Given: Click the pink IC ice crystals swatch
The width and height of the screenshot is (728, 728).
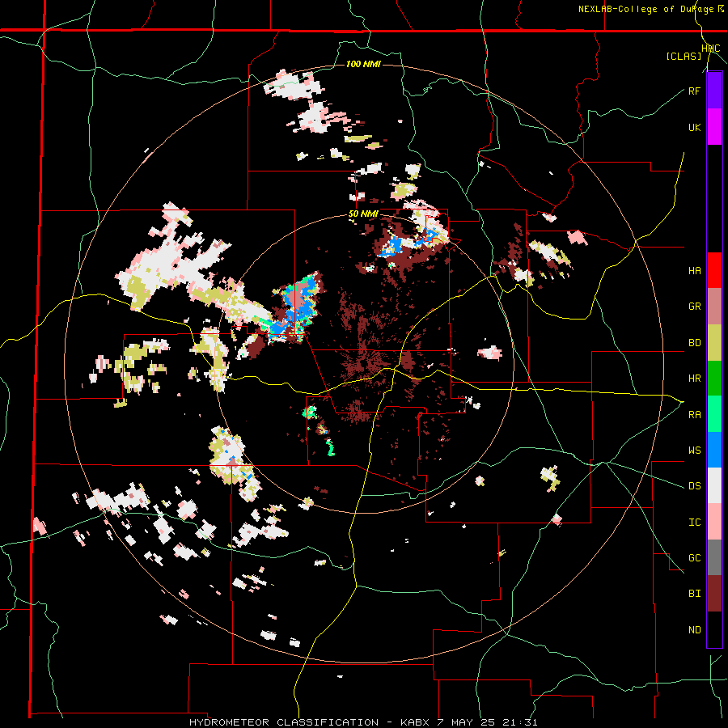Looking at the screenshot, I should (x=714, y=522).
